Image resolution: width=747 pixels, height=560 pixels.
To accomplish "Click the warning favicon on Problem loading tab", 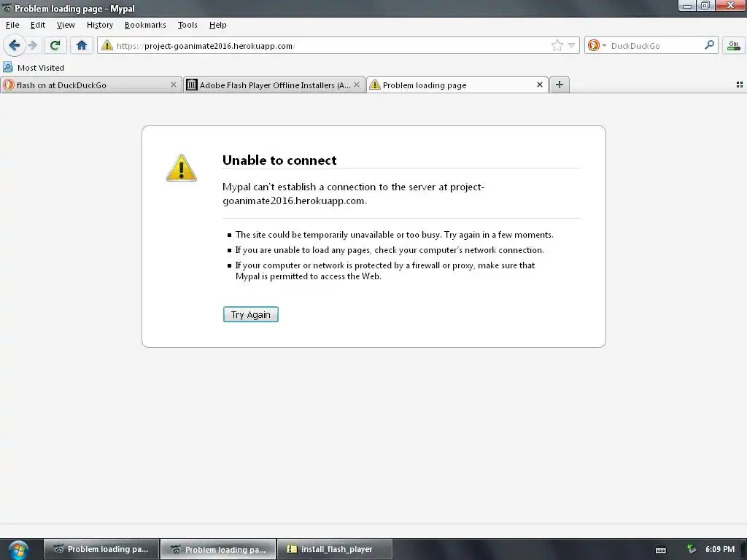I will coord(375,85).
